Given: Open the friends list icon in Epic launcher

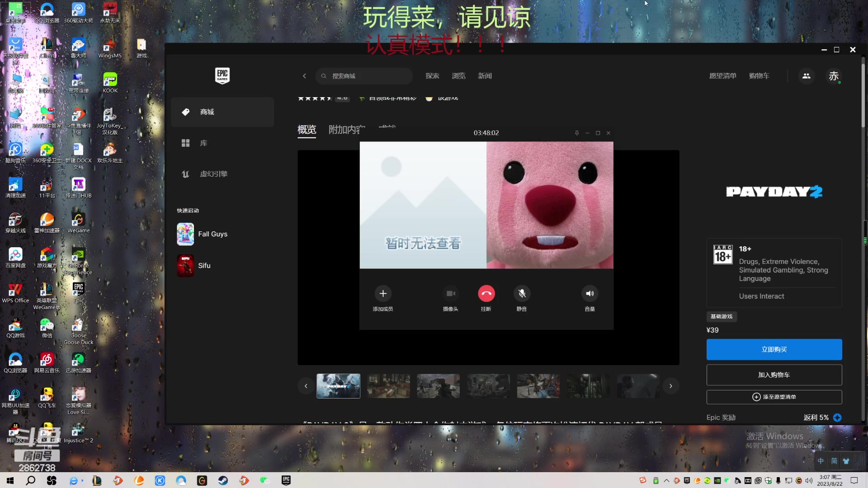Looking at the screenshot, I should point(806,76).
